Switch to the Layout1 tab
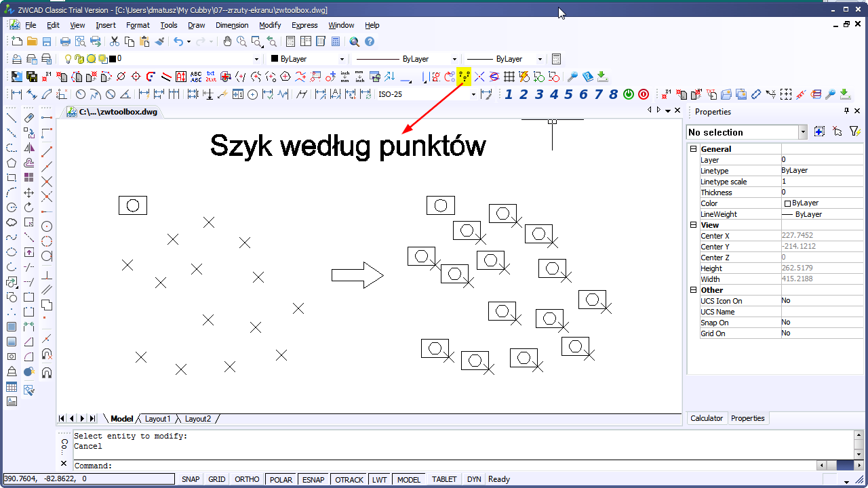 pyautogui.click(x=157, y=419)
